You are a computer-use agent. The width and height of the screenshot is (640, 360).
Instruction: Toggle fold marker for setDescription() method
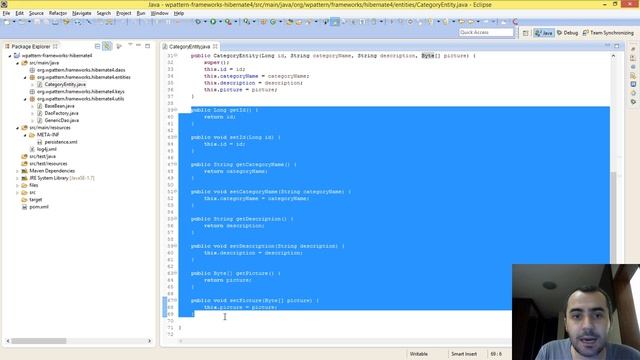point(176,246)
